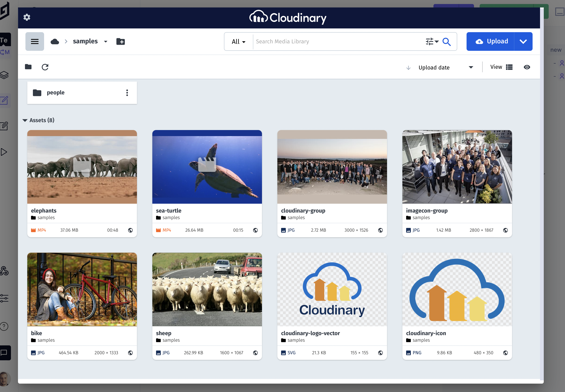
Task: Click the samples folder label under cloudinary-icon
Action: pyautogui.click(x=421, y=340)
